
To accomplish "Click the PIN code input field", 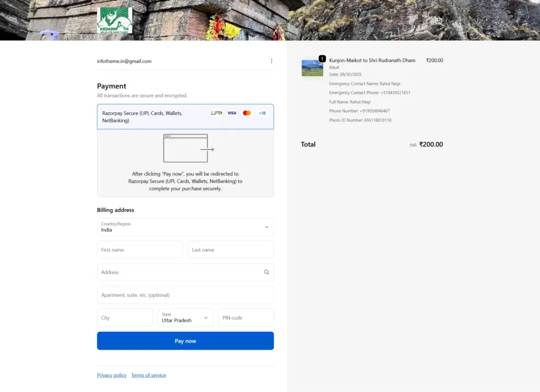I will click(x=246, y=318).
